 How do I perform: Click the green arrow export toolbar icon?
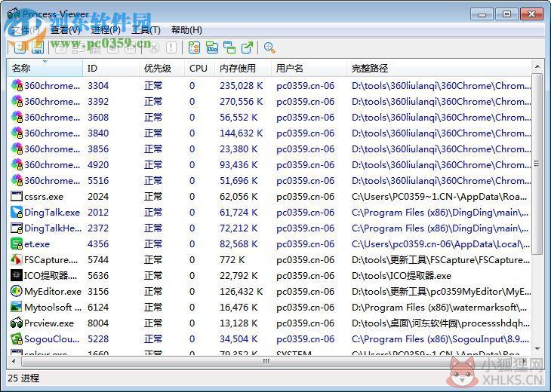point(247,47)
